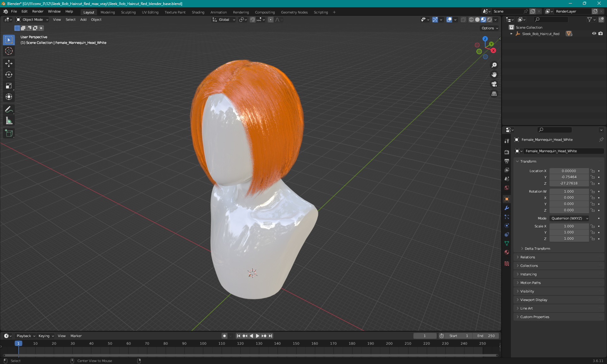Toggle viewport overlays
The height and width of the screenshot is (364, 607).
[449, 20]
